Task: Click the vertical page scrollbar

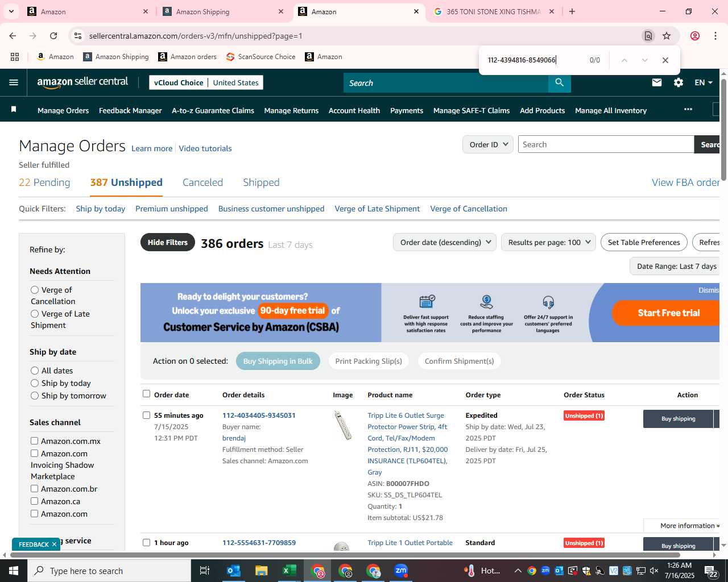Action: point(723,131)
